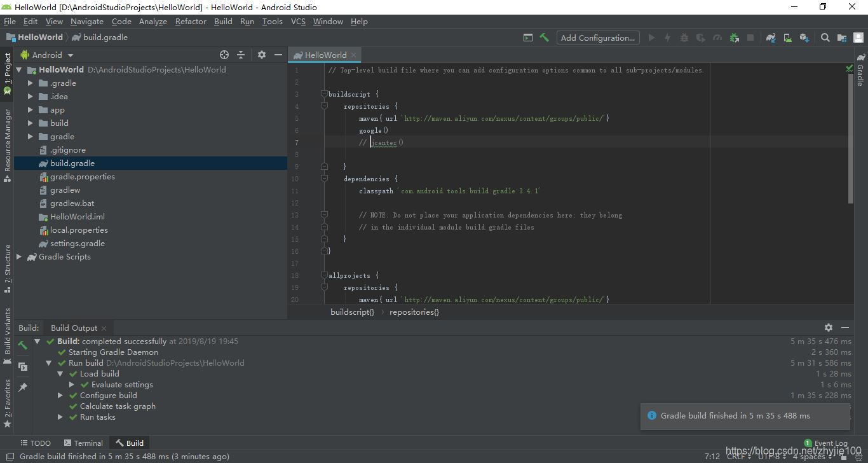Expand the Gradle Scripts node
Viewport: 868px width, 463px height.
pos(18,257)
